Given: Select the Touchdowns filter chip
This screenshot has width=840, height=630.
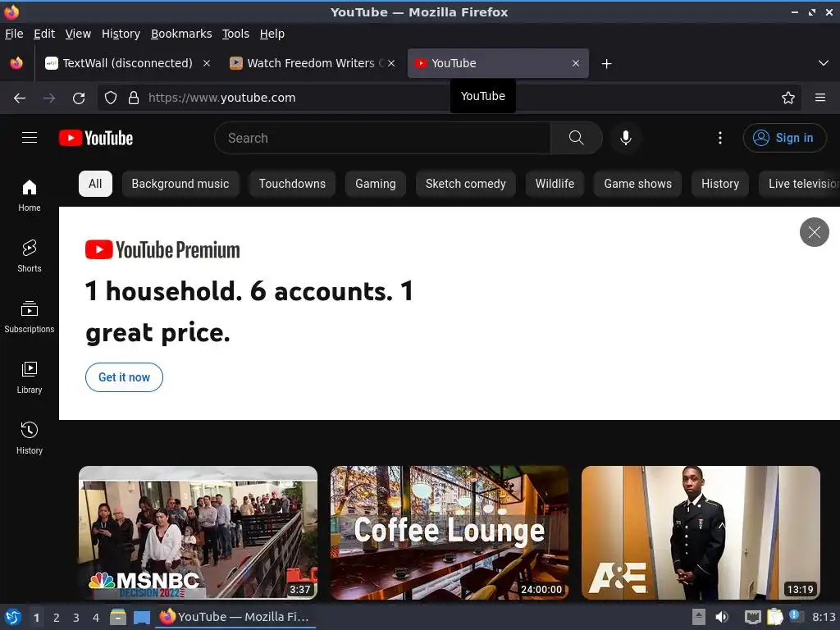Looking at the screenshot, I should 292,184.
